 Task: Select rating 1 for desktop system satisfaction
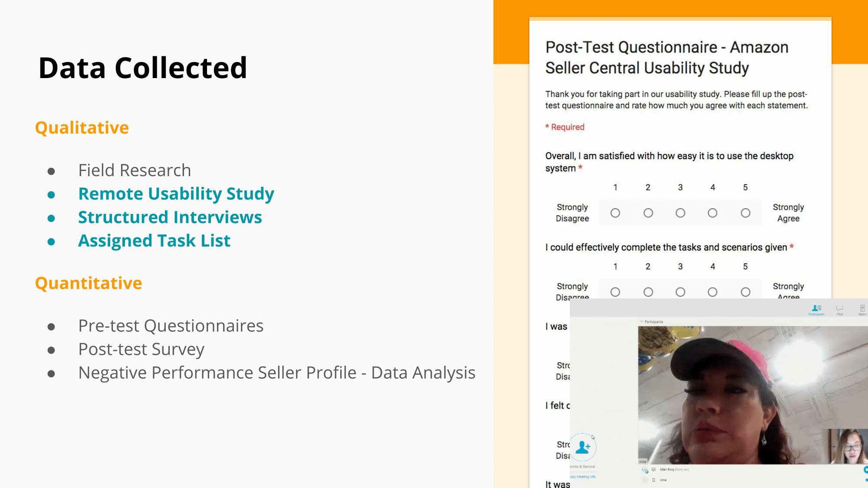point(615,213)
